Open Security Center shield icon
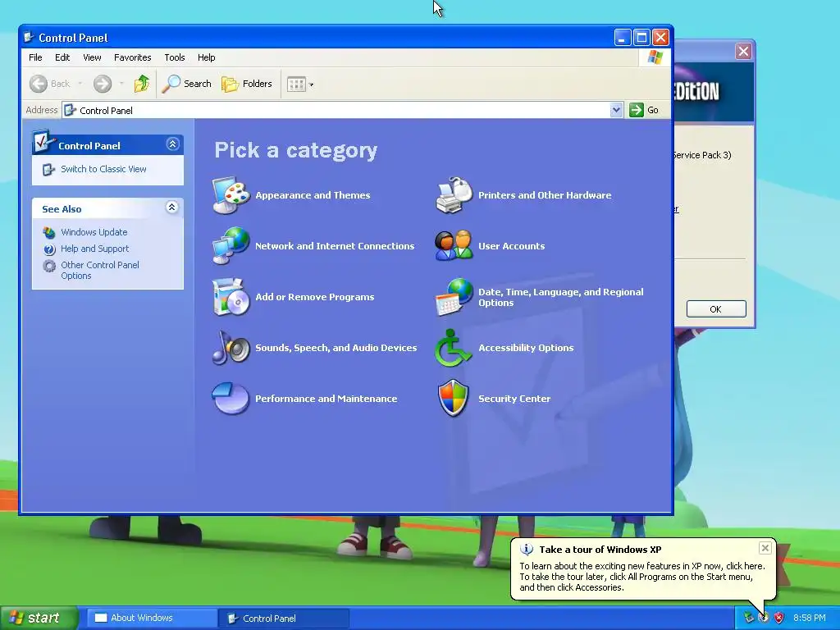This screenshot has width=840, height=630. pos(453,398)
